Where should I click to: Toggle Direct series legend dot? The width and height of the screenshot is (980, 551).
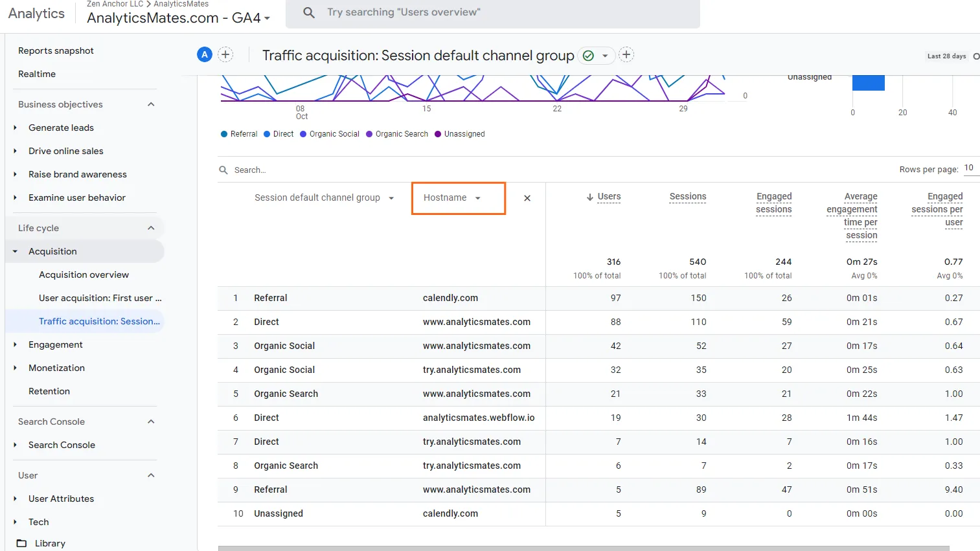click(x=267, y=134)
